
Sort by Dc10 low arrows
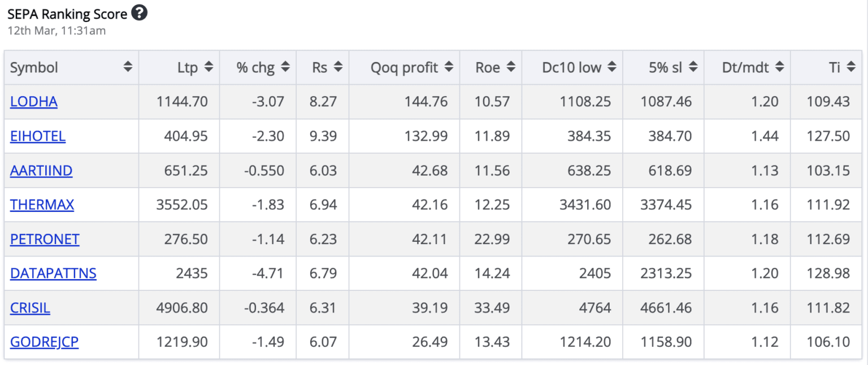pyautogui.click(x=612, y=67)
